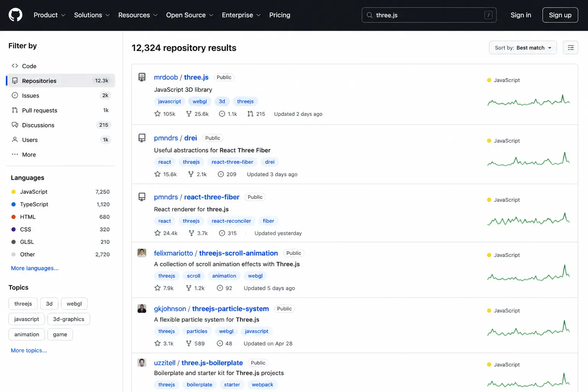The width and height of the screenshot is (588, 392).
Task: Click the Users filter icon
Action: [15, 140]
